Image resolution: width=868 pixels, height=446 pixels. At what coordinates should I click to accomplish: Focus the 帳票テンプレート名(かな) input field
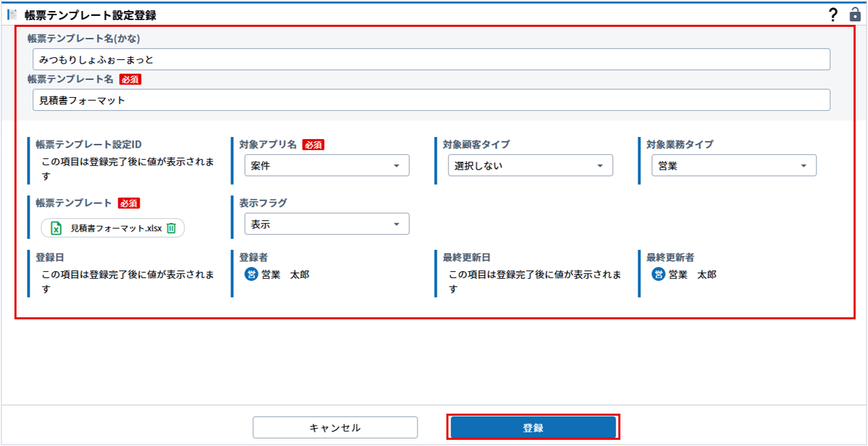[x=431, y=59]
